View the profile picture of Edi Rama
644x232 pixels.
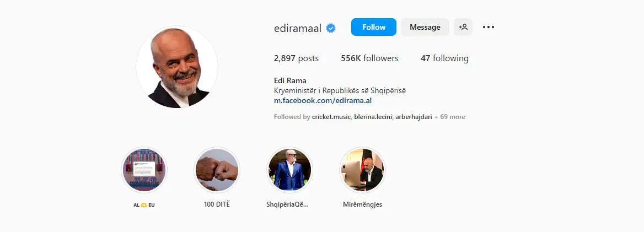pos(176,67)
